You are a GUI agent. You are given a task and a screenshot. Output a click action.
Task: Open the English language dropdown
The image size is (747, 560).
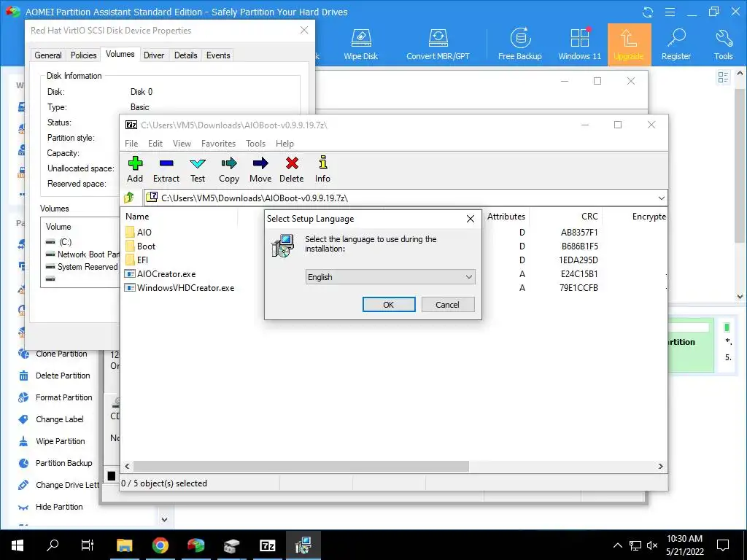pos(390,277)
